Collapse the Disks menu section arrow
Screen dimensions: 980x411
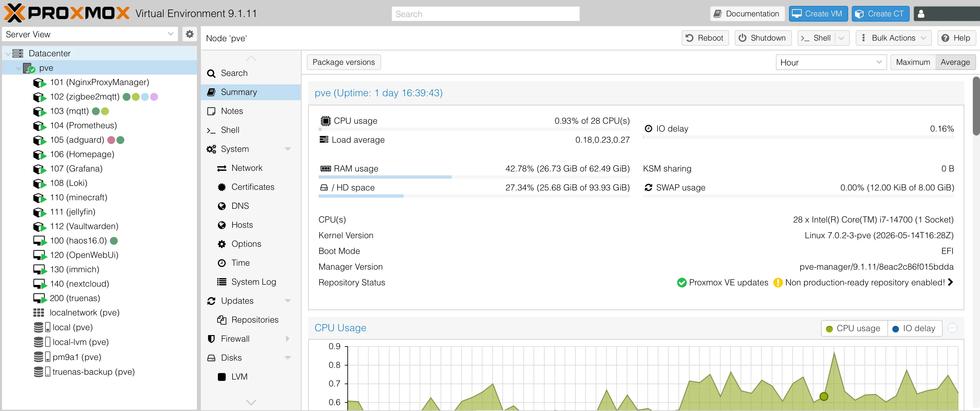(288, 358)
